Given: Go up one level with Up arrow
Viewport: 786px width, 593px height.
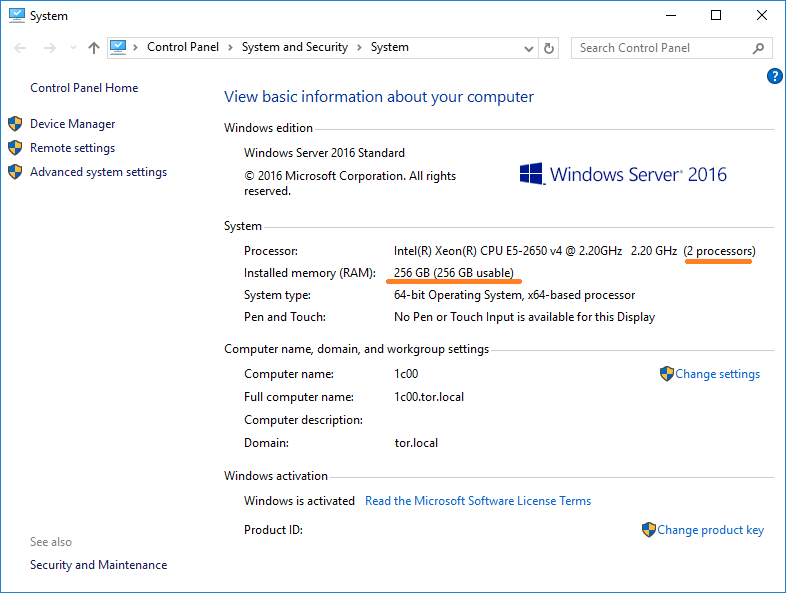Looking at the screenshot, I should pyautogui.click(x=94, y=48).
